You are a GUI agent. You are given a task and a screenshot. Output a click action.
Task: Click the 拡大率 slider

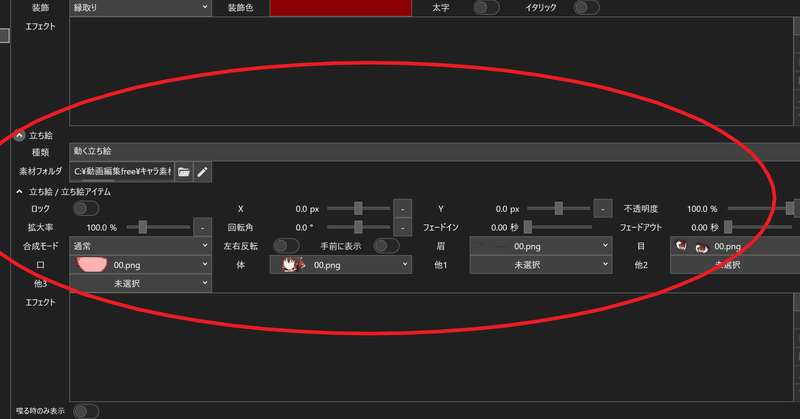coord(158,227)
